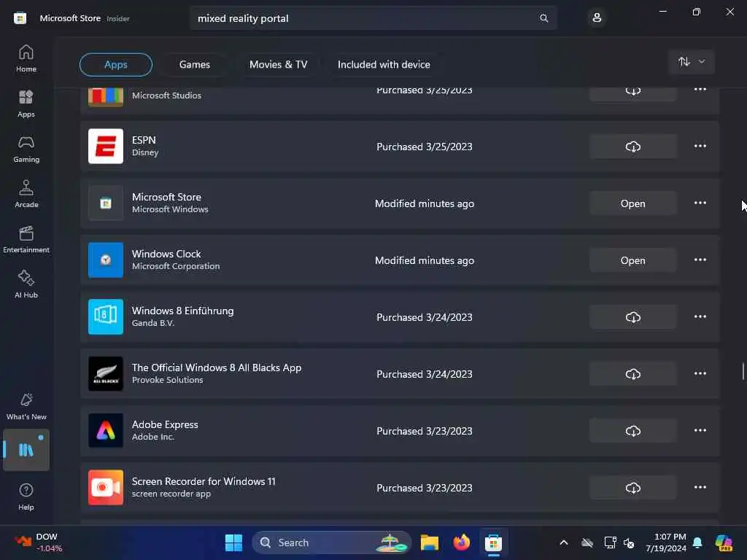The height and width of the screenshot is (560, 747).
Task: Download Adobe Express via cloud icon
Action: tap(632, 431)
